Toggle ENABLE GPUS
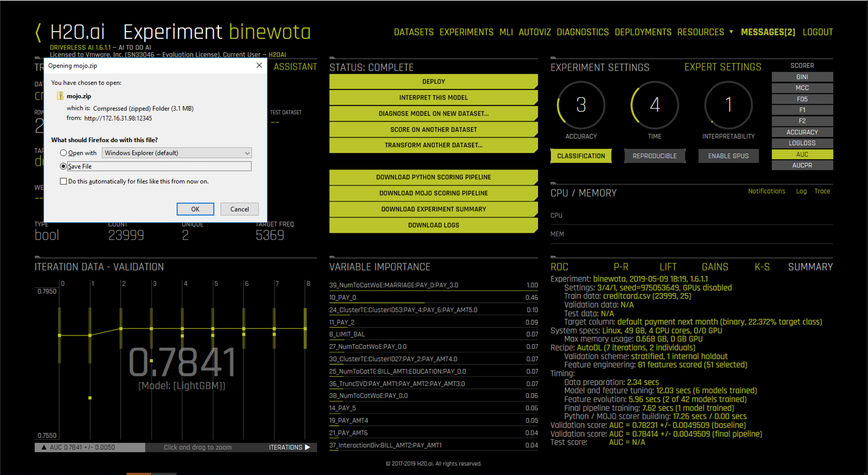868x475 pixels. click(x=729, y=156)
